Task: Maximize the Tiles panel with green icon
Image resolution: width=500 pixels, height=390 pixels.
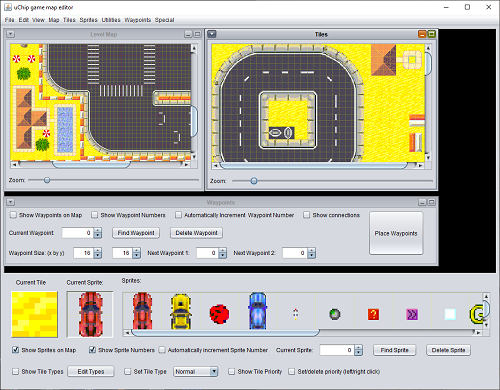Action: (432, 34)
